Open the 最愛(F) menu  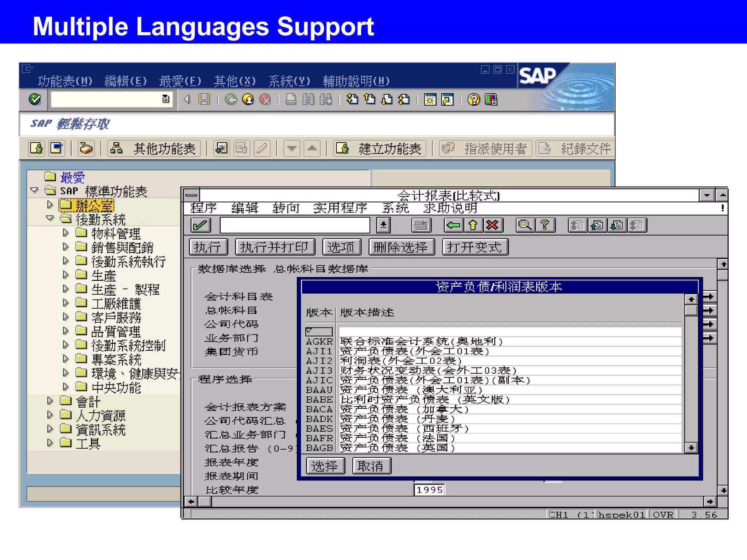180,81
